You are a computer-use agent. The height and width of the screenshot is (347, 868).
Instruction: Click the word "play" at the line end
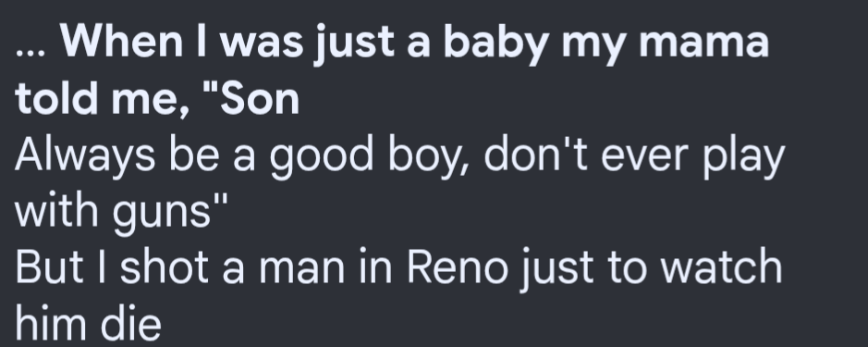point(743,158)
